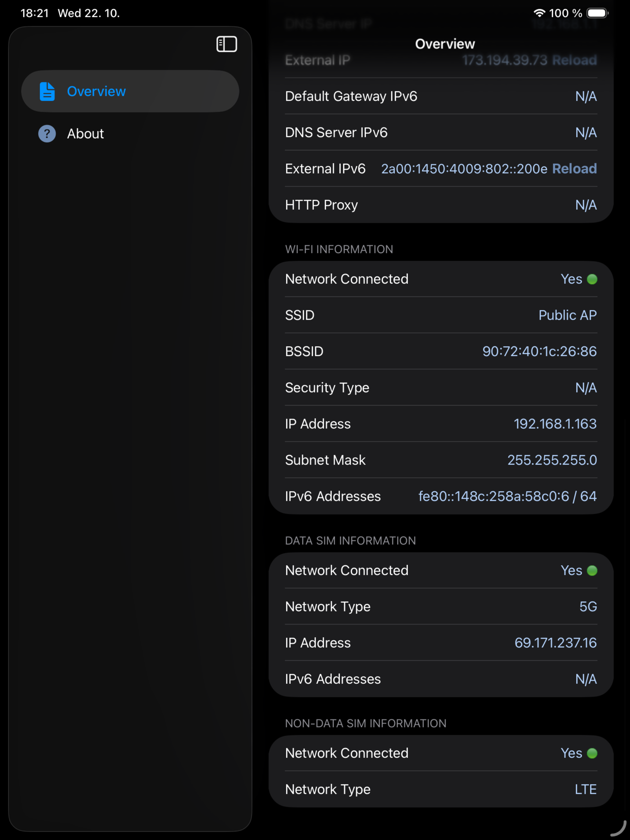This screenshot has height=840, width=630.
Task: Tap Wi-Fi IP address 192.168.1.163
Action: (x=555, y=424)
